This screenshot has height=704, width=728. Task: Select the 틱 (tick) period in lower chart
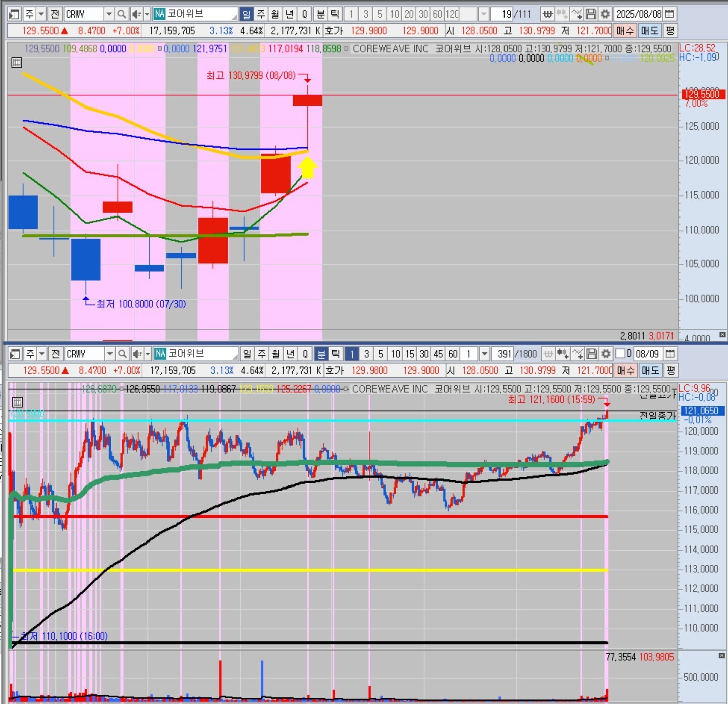335,354
